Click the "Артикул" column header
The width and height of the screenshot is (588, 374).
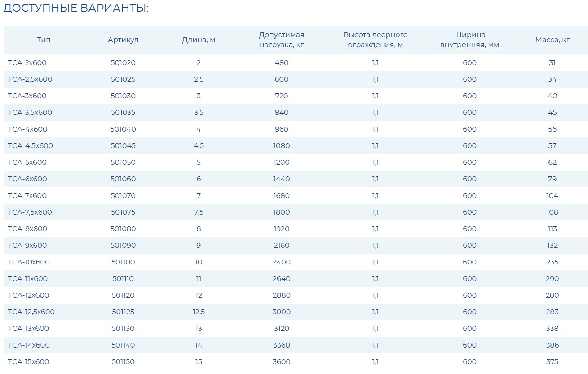[123, 40]
